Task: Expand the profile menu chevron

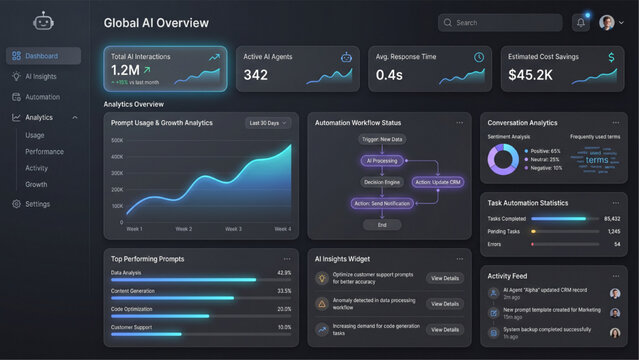Action: [621, 23]
